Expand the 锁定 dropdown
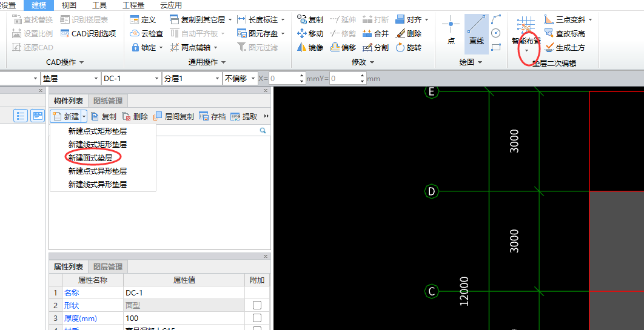 point(161,48)
